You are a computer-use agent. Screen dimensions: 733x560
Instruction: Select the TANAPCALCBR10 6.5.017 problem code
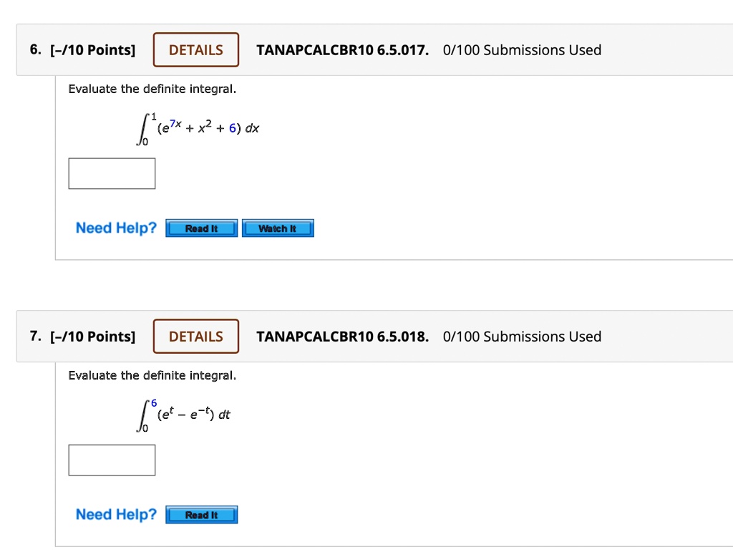click(x=342, y=50)
